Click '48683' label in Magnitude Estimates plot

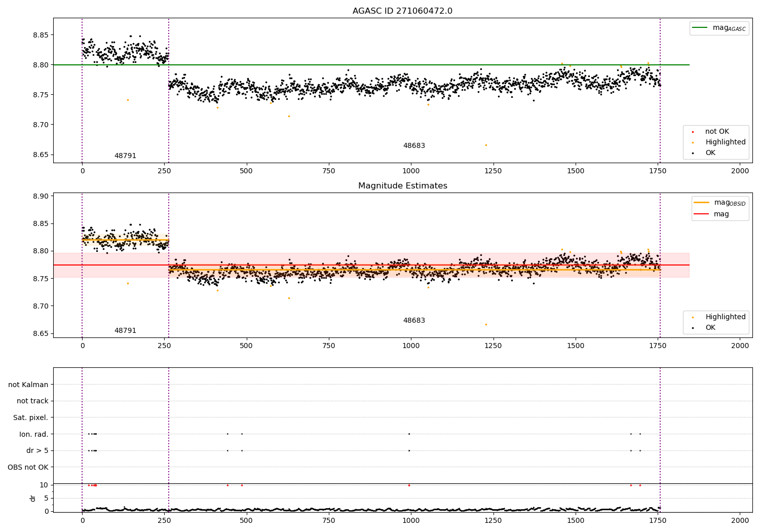click(414, 321)
